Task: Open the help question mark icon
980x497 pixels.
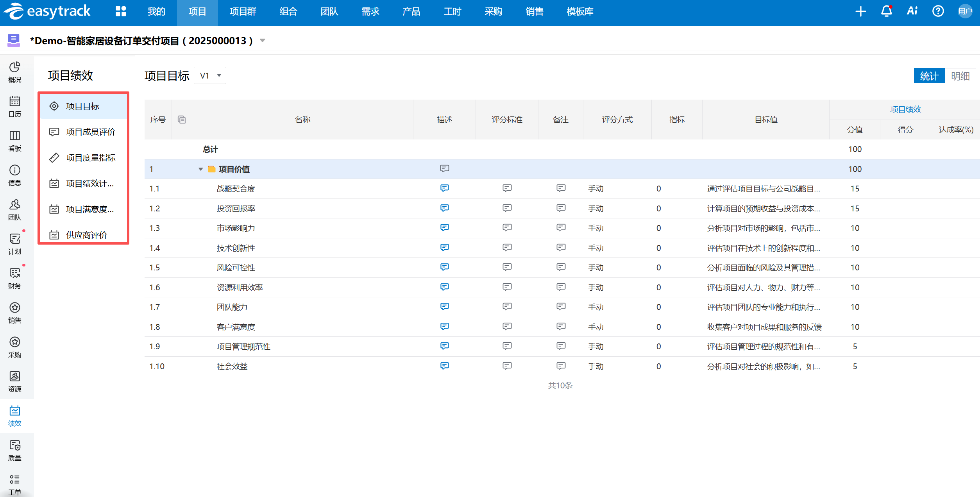Action: (938, 11)
